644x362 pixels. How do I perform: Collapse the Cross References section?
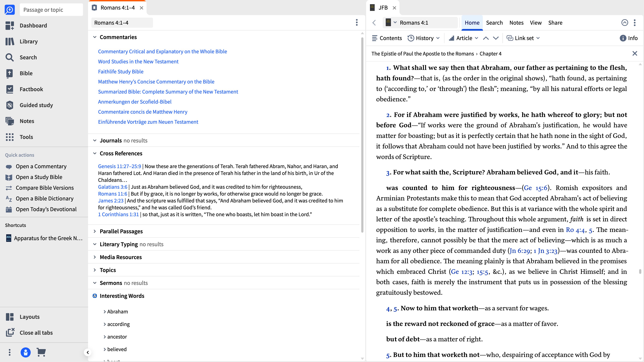tap(95, 153)
